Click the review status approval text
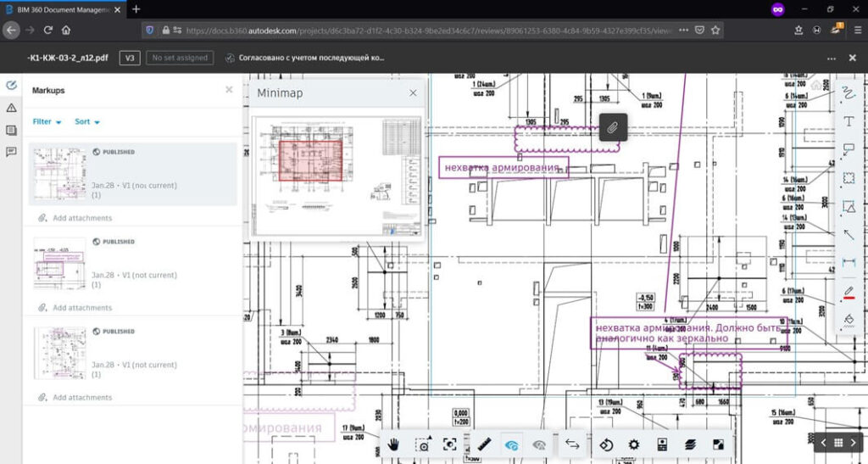 [x=311, y=58]
